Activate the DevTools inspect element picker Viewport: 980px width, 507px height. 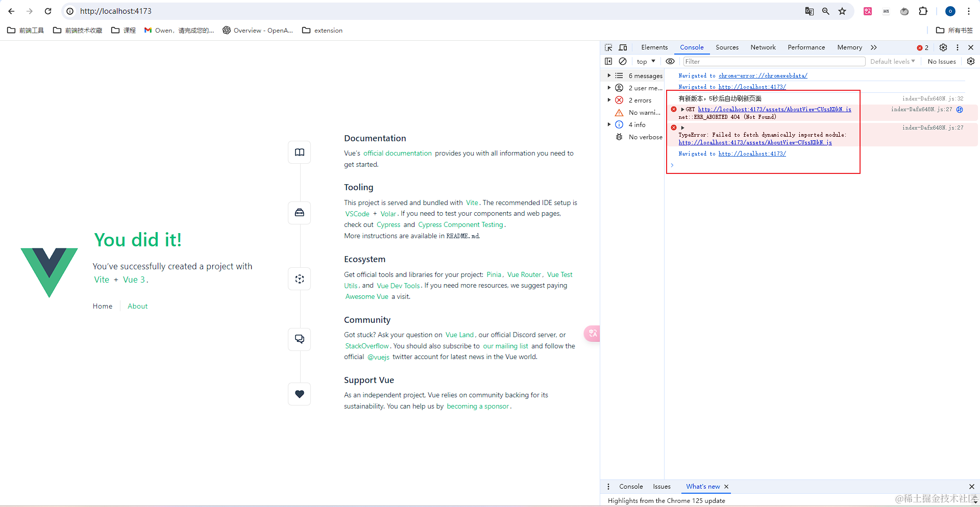tap(608, 47)
